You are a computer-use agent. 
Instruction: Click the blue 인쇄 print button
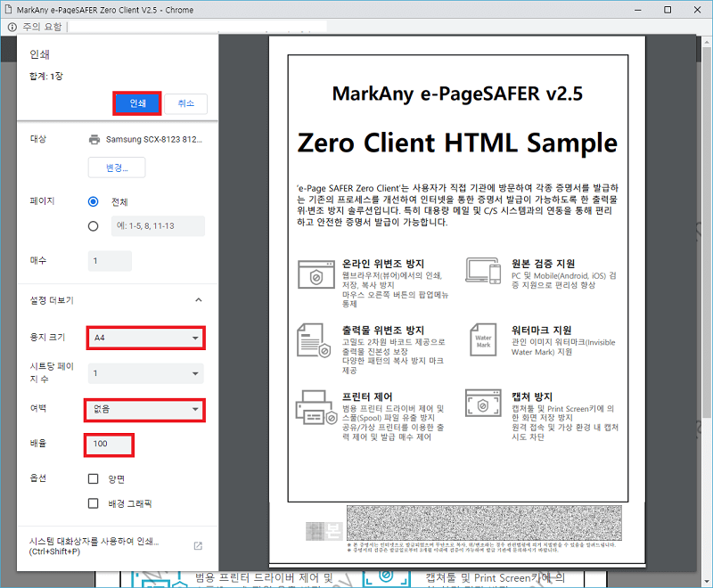tap(136, 103)
